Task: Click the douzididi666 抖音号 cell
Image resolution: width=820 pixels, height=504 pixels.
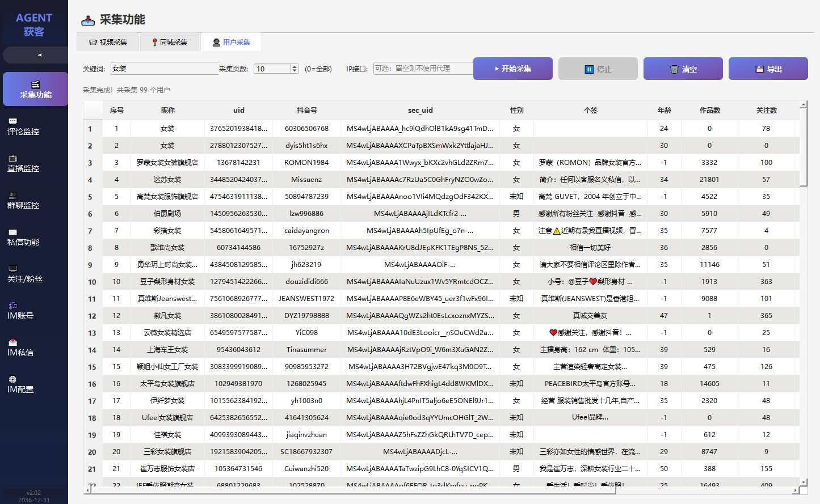Action: [x=307, y=282]
